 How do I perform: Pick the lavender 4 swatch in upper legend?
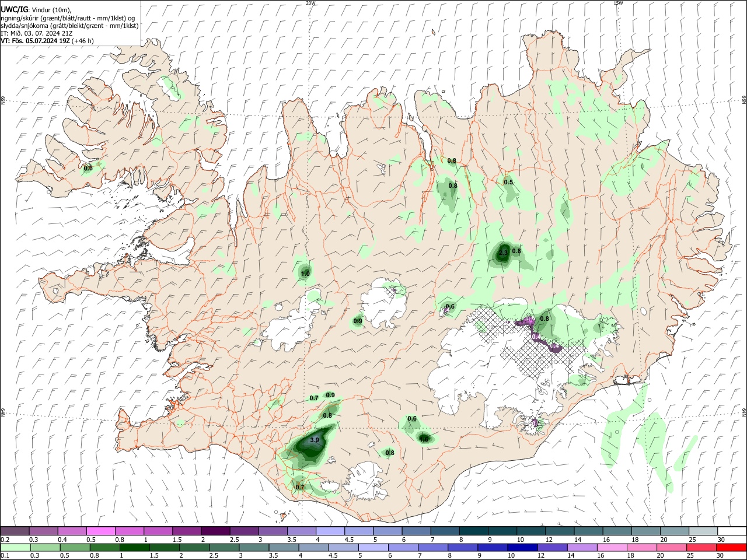click(329, 531)
